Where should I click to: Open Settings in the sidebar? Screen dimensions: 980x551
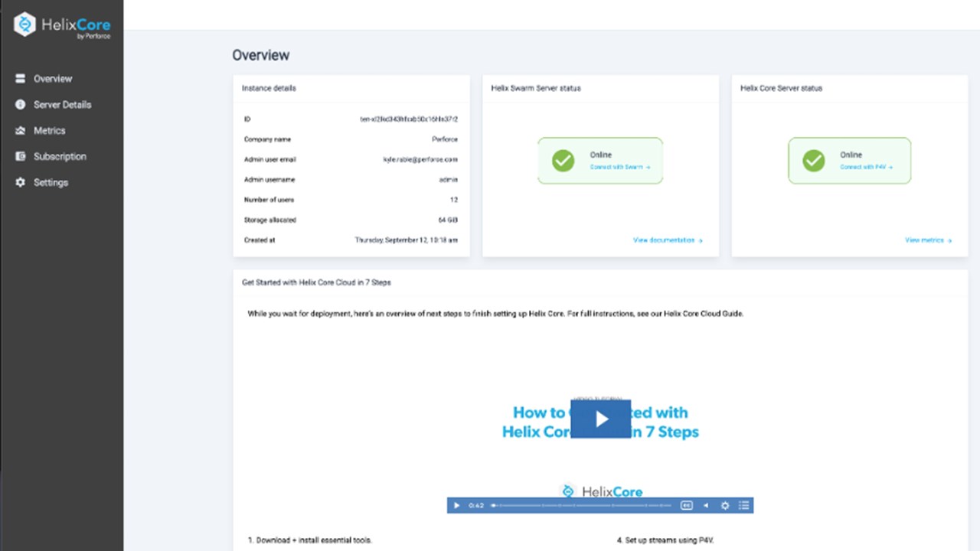[51, 183]
